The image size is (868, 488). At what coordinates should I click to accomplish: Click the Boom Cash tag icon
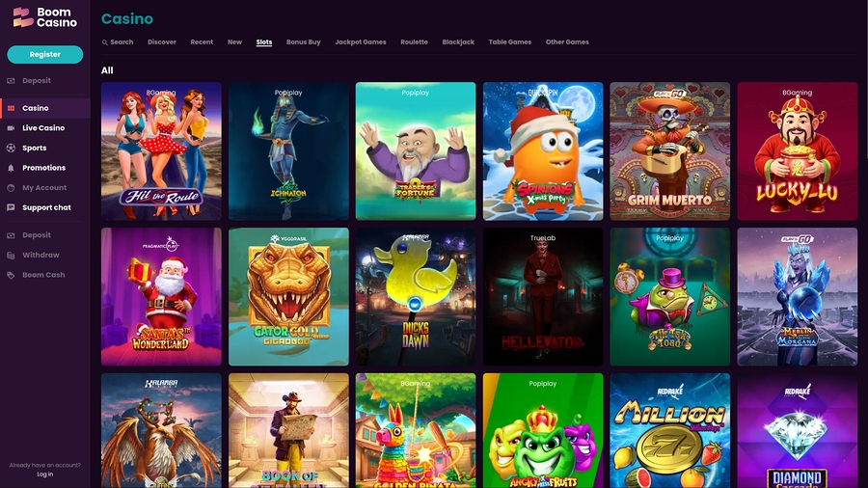(x=11, y=275)
